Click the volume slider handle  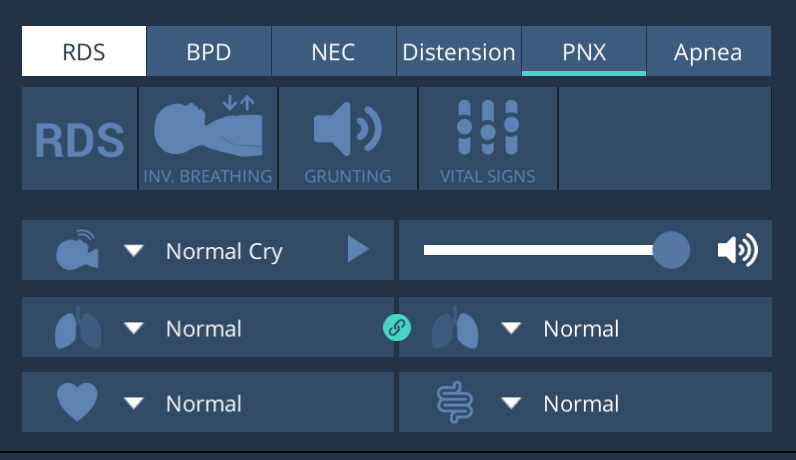[x=671, y=250]
